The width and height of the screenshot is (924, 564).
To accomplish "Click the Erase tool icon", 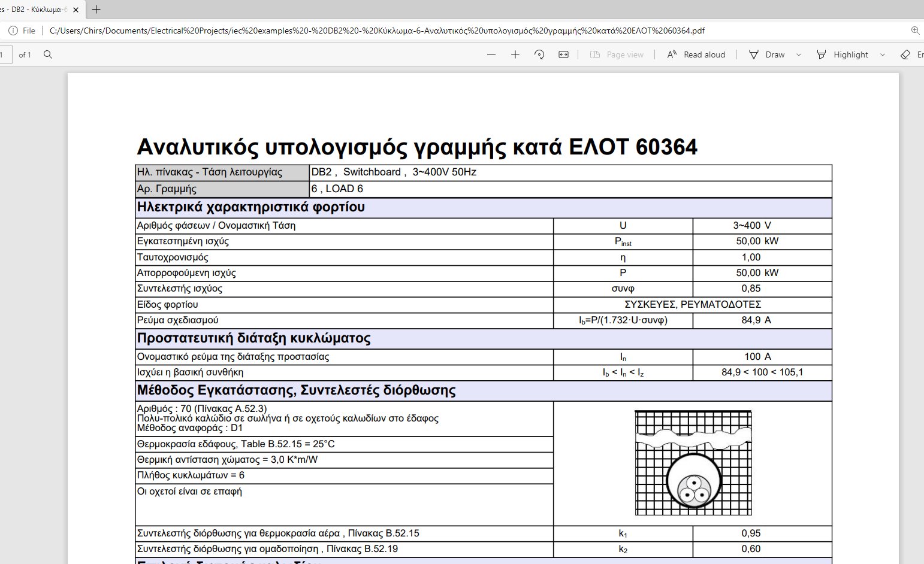I will (x=906, y=54).
